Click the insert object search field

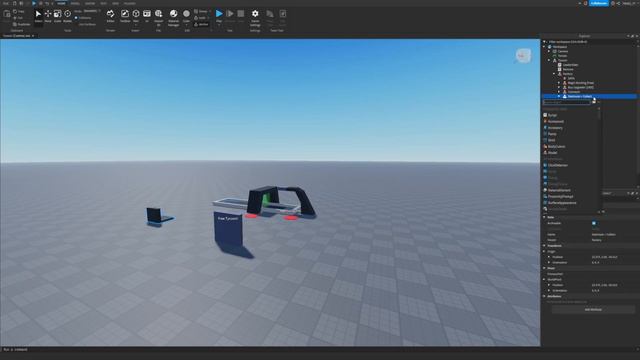point(567,102)
